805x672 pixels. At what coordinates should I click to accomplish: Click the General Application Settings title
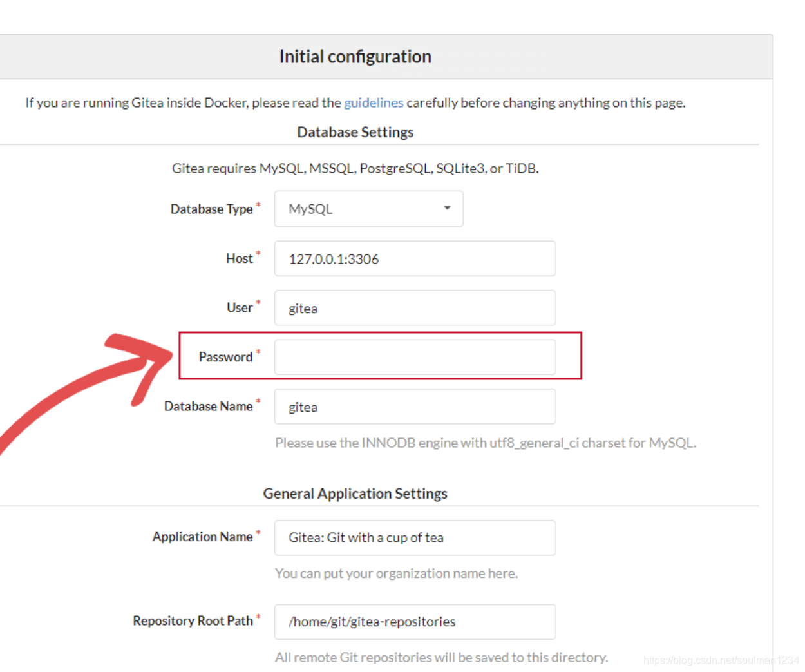tap(355, 494)
